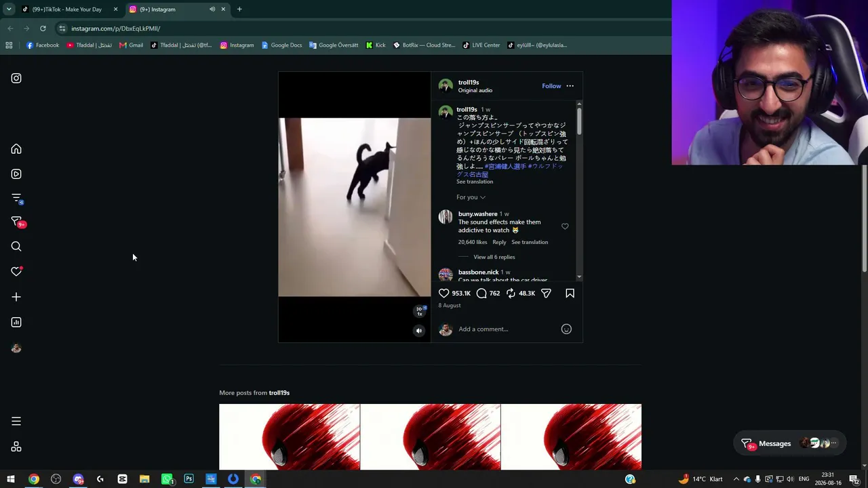Create a new post with plus icon
The height and width of the screenshot is (488, 868).
click(x=16, y=297)
